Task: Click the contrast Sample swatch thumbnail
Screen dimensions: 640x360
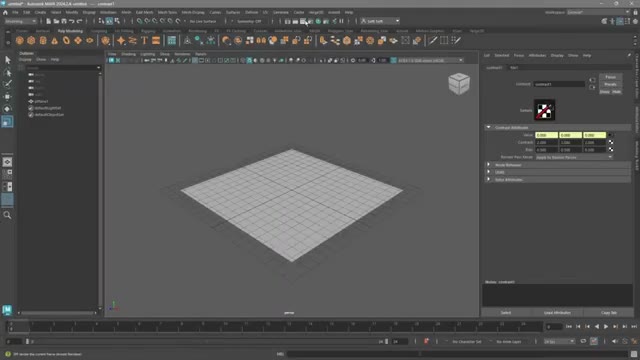Action: [x=544, y=110]
